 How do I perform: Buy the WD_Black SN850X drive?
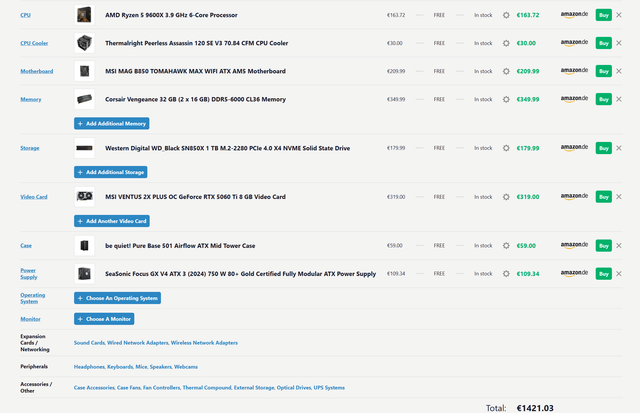click(604, 148)
